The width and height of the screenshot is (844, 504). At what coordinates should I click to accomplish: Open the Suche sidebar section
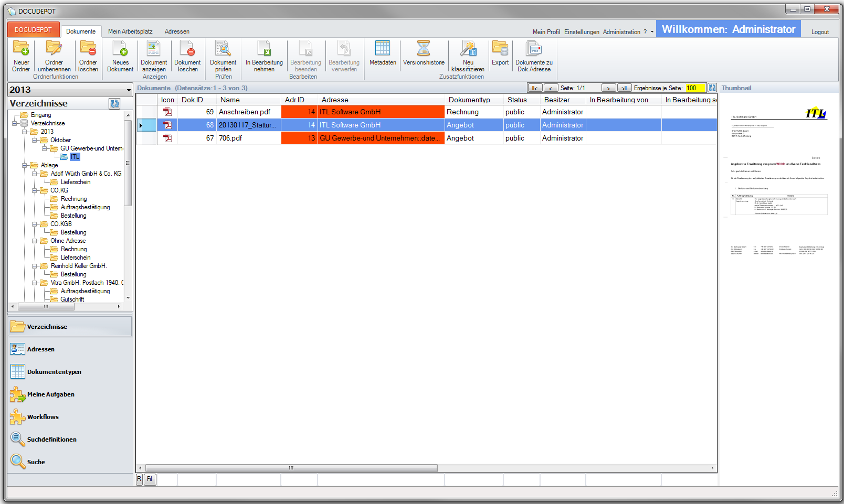point(70,462)
